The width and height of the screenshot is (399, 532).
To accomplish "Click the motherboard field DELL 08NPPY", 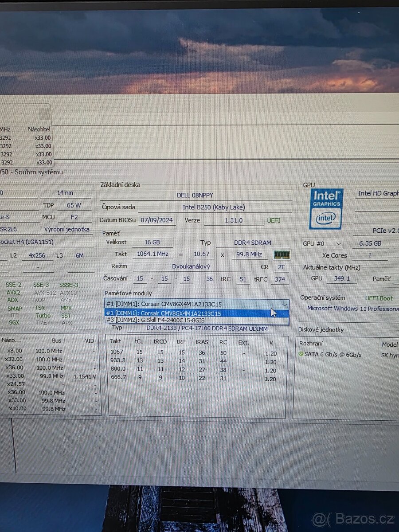I will (196, 195).
